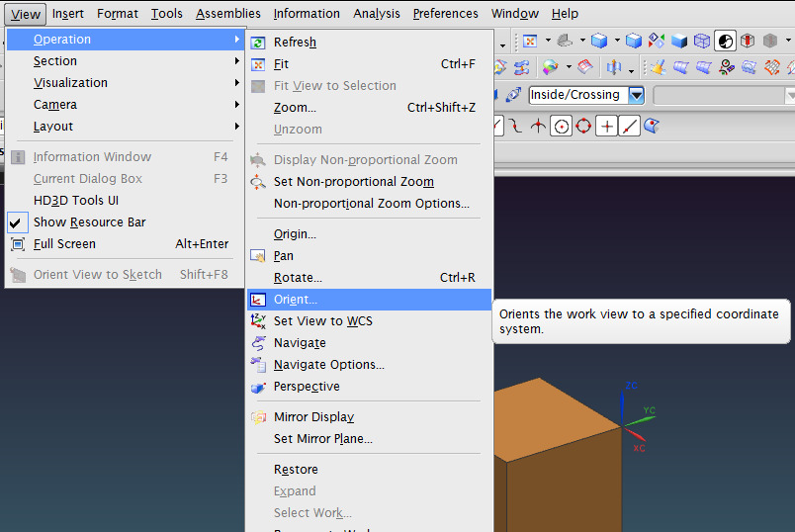Select the wireframe cube display icon
Image resolution: width=795 pixels, height=532 pixels.
point(701,42)
